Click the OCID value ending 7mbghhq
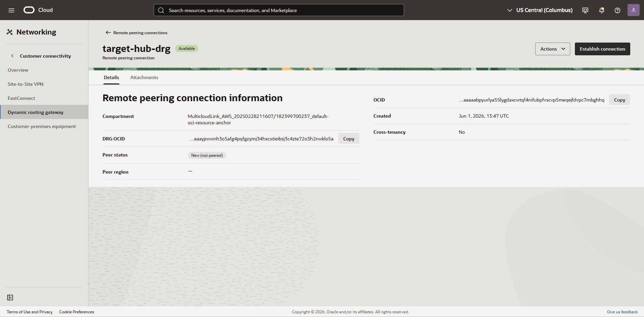The height and width of the screenshot is (317, 644). coord(532,100)
